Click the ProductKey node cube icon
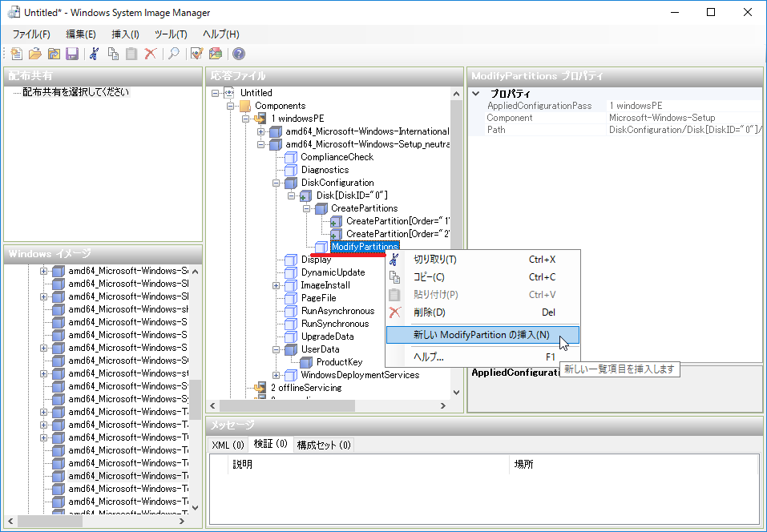767x532 pixels. coord(306,362)
